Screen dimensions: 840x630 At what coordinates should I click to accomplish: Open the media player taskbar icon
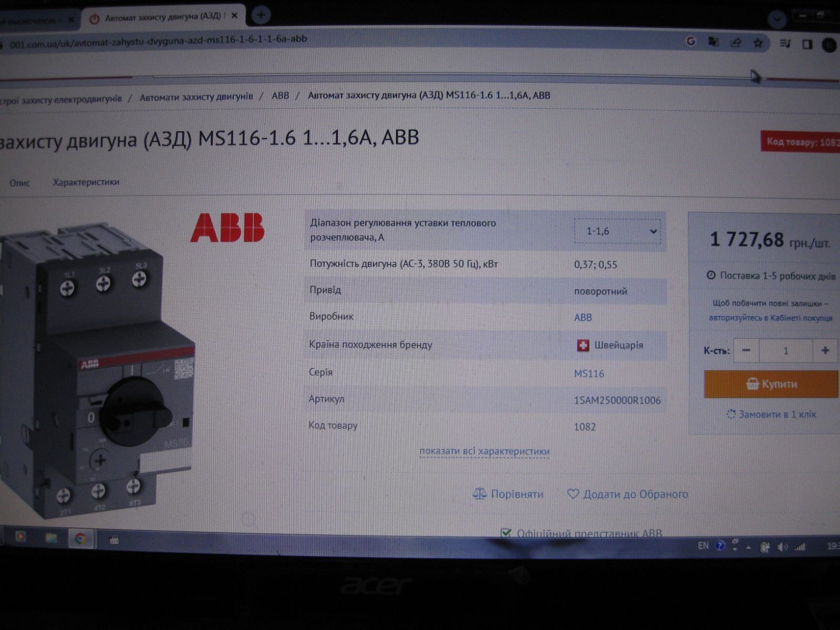click(x=20, y=537)
